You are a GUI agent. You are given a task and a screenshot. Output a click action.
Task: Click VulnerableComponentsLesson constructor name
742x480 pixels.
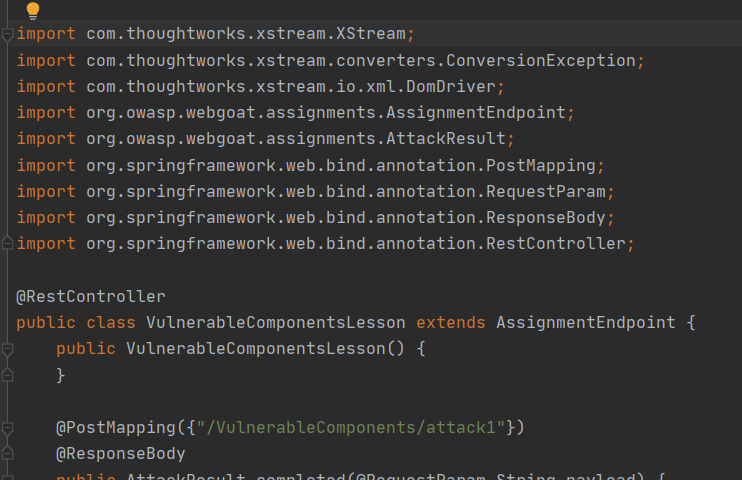point(256,349)
